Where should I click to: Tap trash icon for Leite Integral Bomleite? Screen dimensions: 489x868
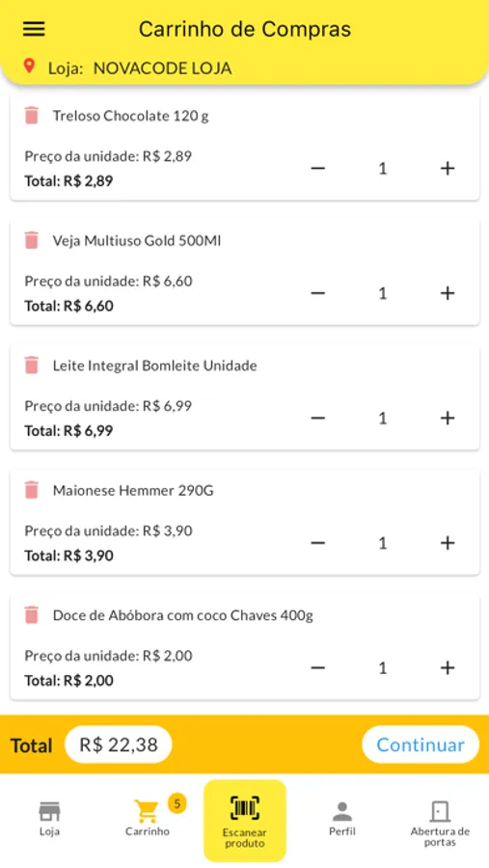(32, 365)
